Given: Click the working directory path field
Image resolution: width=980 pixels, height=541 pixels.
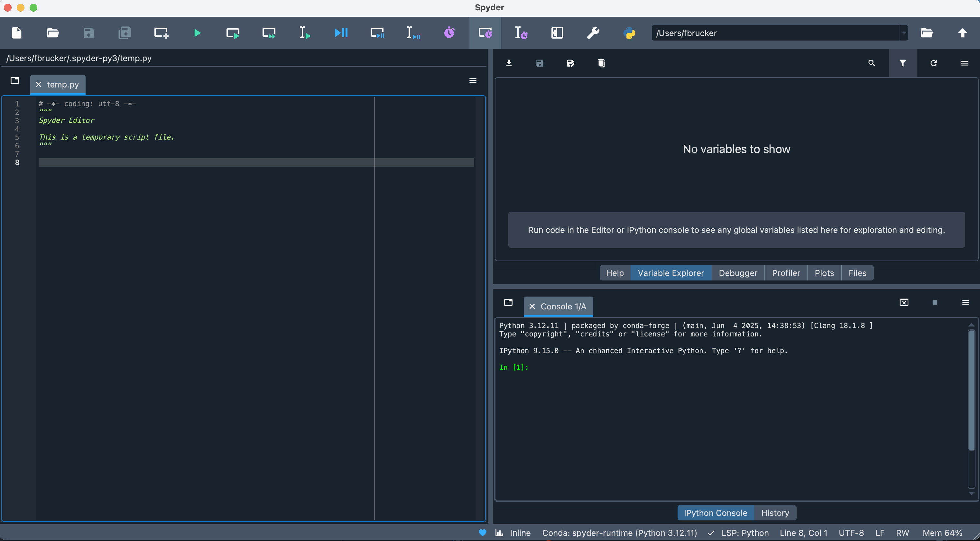Looking at the screenshot, I should tap(776, 33).
